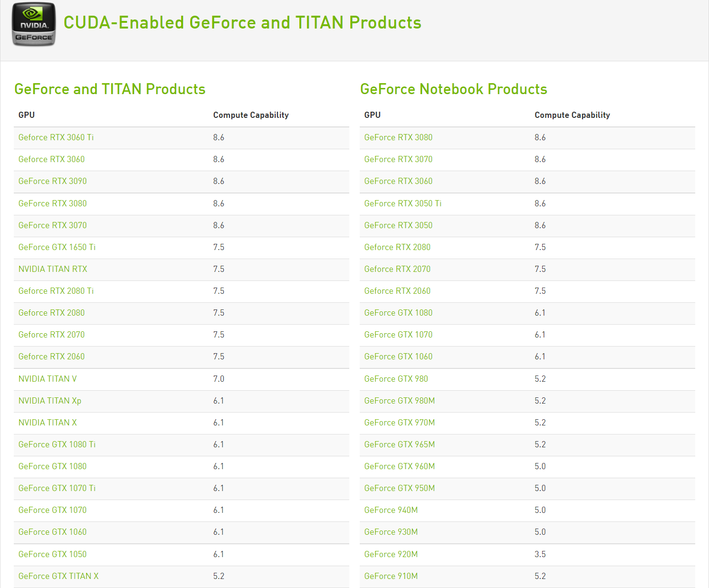Select the GeForce GTX 1080 Ti link
The height and width of the screenshot is (588, 709).
point(57,444)
